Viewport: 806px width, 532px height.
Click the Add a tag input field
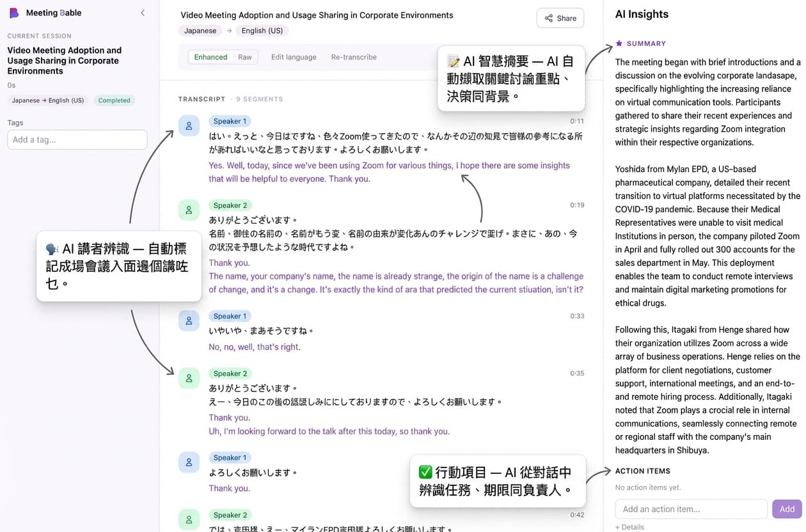pyautogui.click(x=77, y=139)
